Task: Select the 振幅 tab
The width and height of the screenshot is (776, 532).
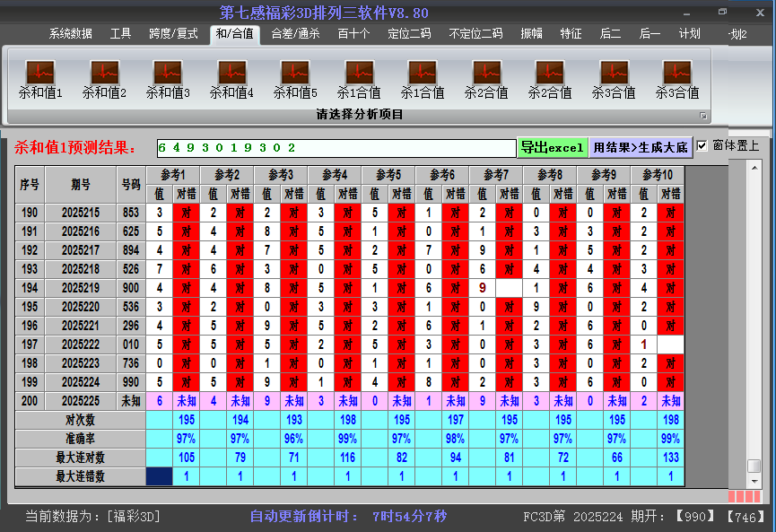Action: point(532,34)
